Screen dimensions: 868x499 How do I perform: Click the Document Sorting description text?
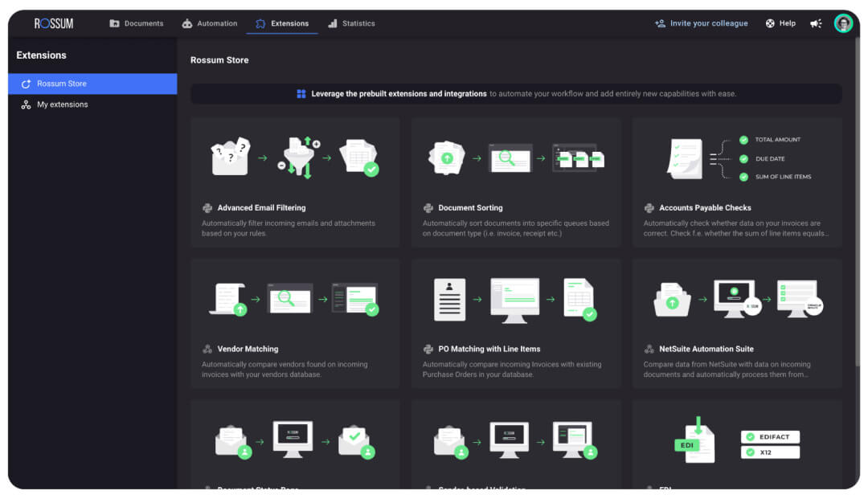click(515, 228)
